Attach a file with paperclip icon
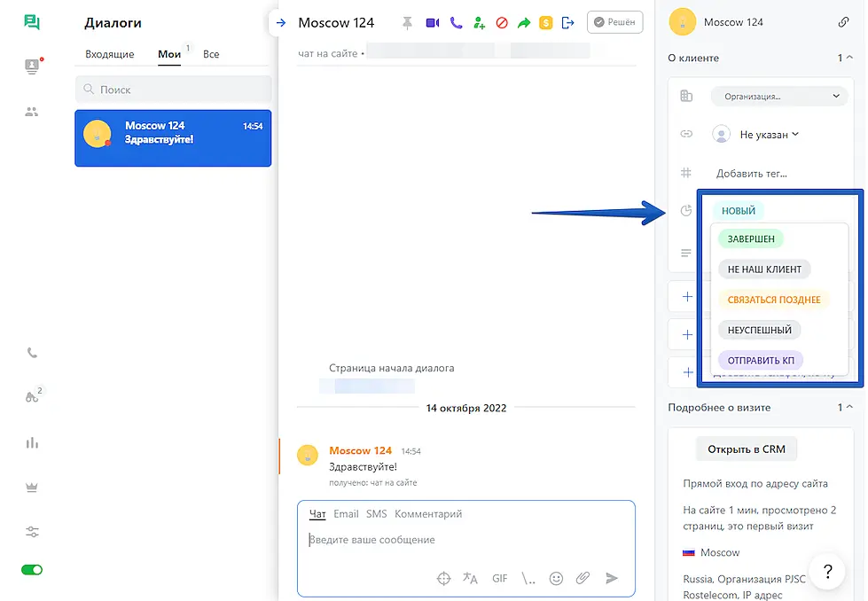Viewport: 868px width, 601px height. tap(583, 578)
